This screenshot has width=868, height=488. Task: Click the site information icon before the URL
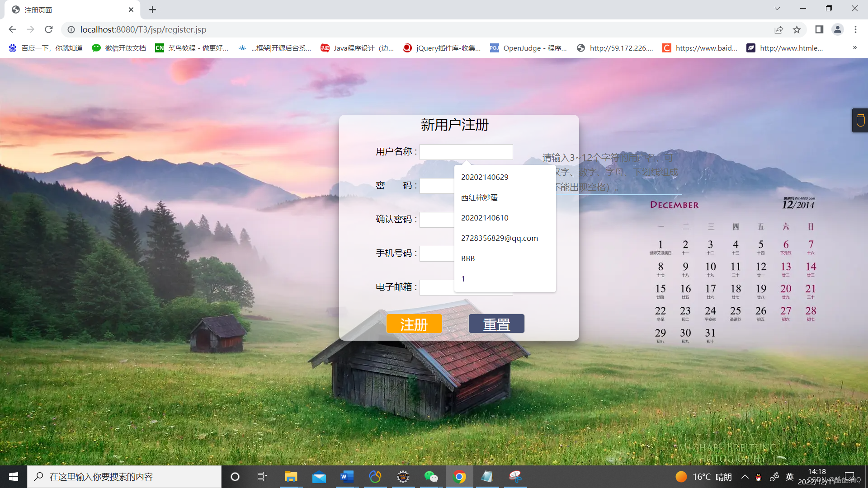pos(71,29)
